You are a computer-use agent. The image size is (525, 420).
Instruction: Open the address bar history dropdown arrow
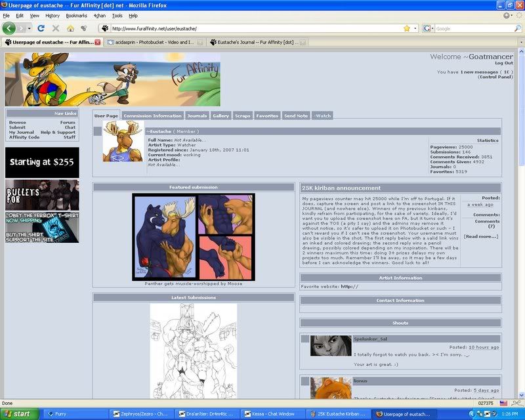(415, 28)
